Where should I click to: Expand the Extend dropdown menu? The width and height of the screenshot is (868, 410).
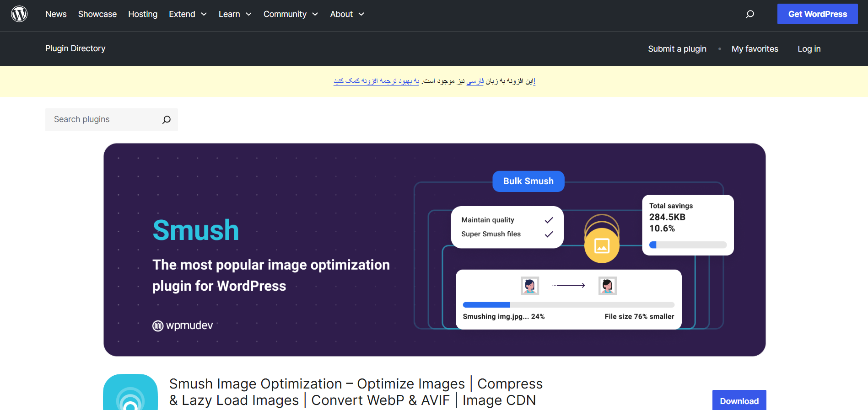[x=188, y=14]
